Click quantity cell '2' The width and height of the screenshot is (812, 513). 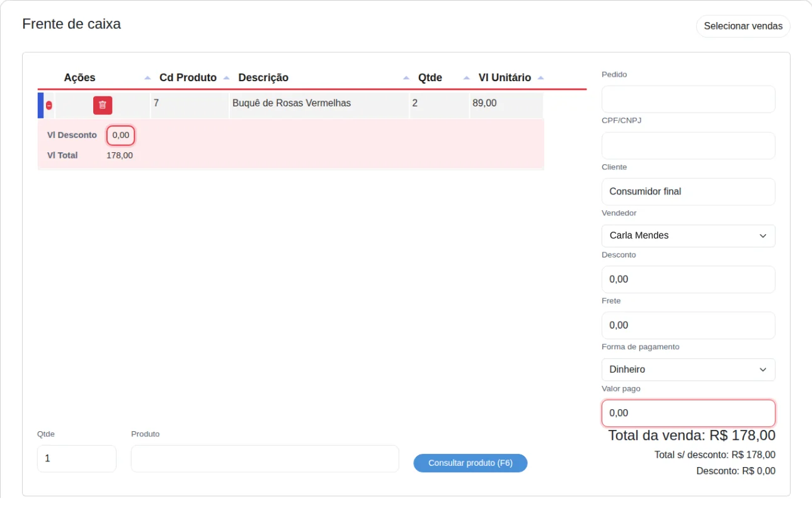click(x=439, y=105)
